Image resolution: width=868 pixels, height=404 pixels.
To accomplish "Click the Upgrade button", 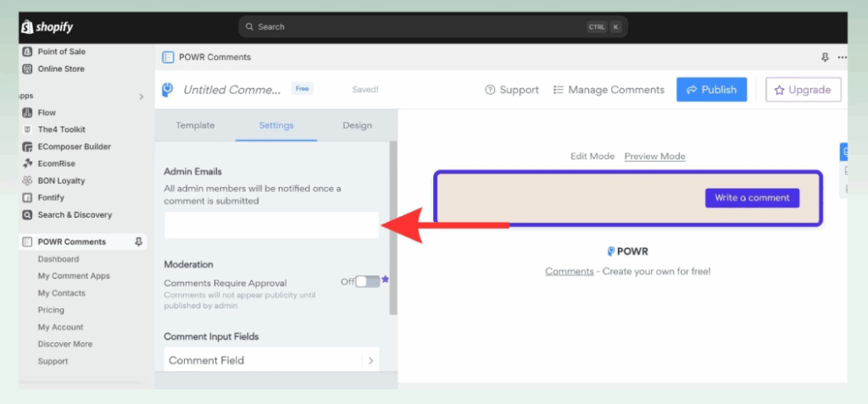I will (x=804, y=90).
